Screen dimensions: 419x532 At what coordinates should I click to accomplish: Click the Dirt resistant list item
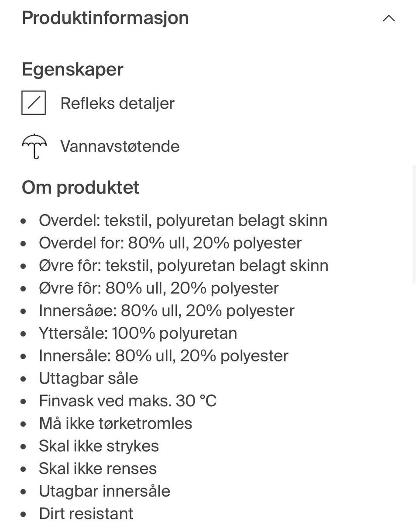[86, 514]
